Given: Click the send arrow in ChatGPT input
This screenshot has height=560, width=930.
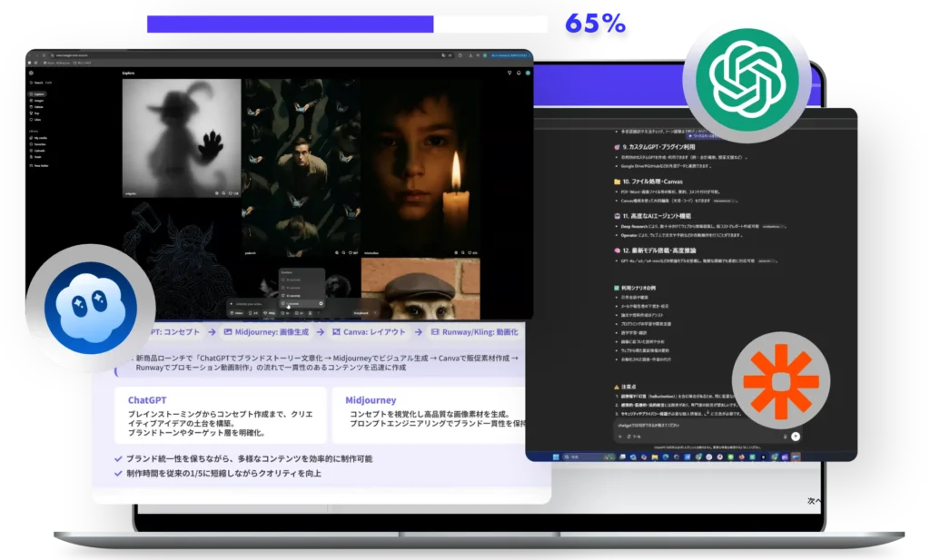Looking at the screenshot, I should coord(796,436).
